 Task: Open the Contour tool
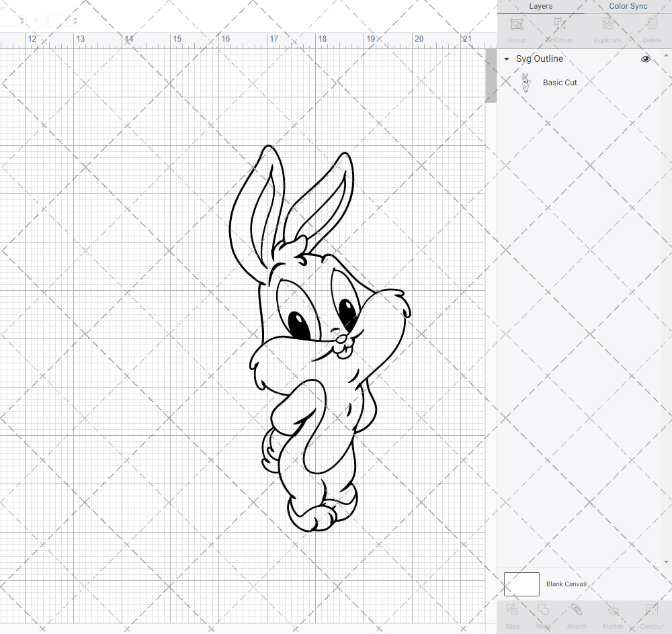tap(651, 614)
